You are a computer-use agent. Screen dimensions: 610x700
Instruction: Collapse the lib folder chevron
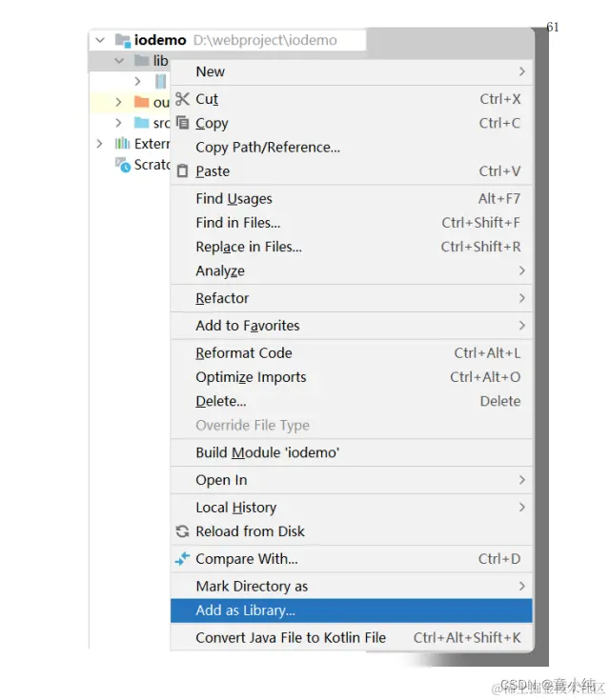(x=119, y=60)
